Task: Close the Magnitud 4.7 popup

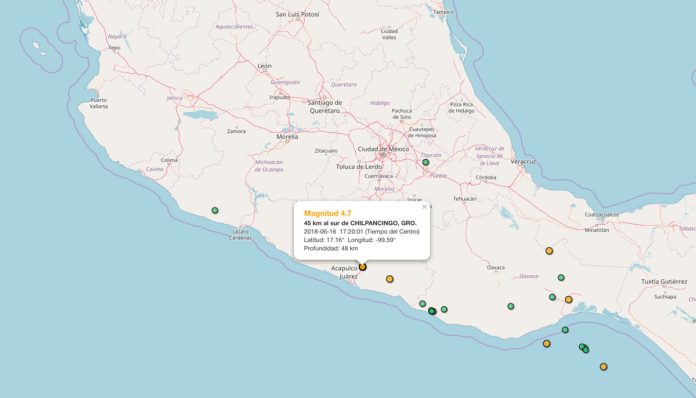Action: point(424,206)
